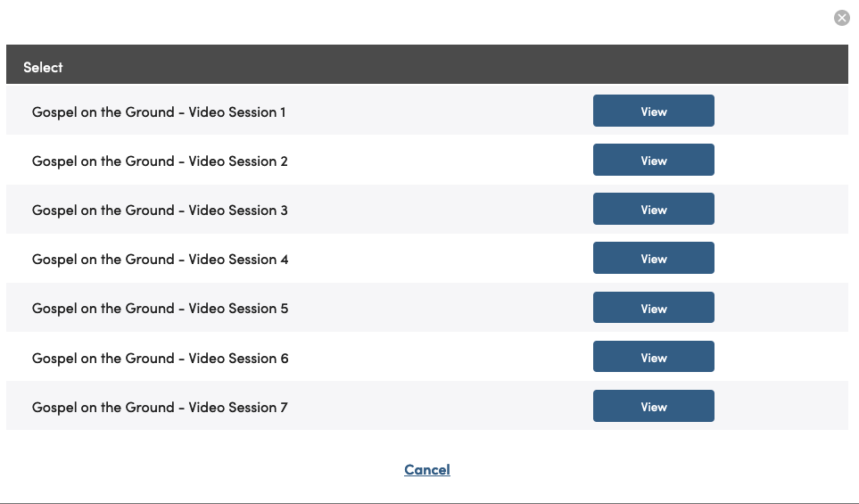Select the Video Session 1 row title
The width and height of the screenshot is (859, 504).
(159, 112)
